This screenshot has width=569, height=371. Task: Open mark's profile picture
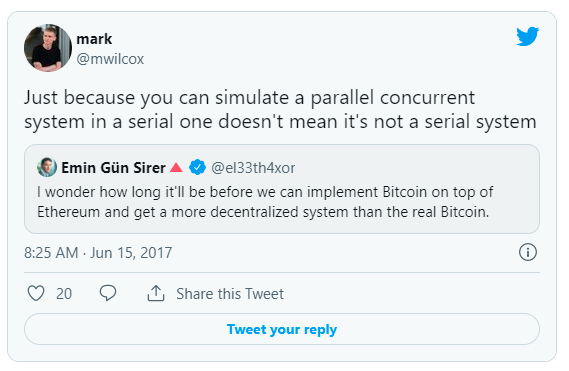click(48, 48)
